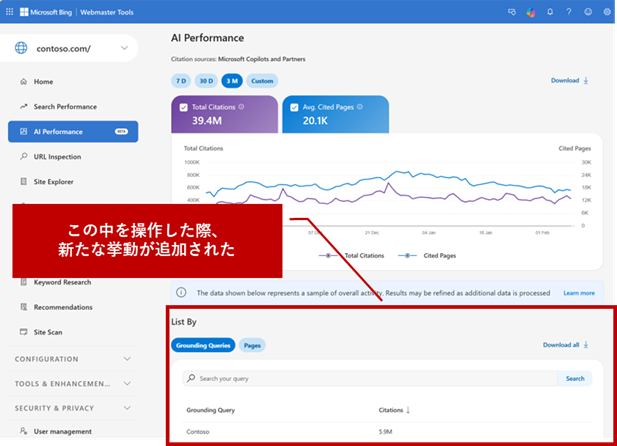Click the Search your query field

370,378
